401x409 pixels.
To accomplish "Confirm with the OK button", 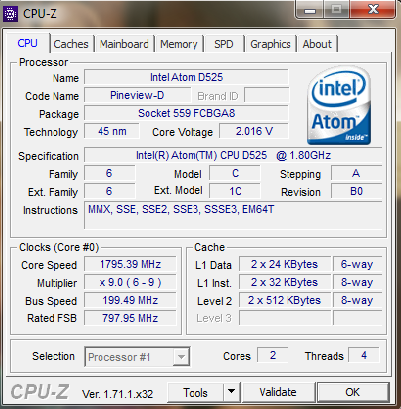I will coord(353,392).
